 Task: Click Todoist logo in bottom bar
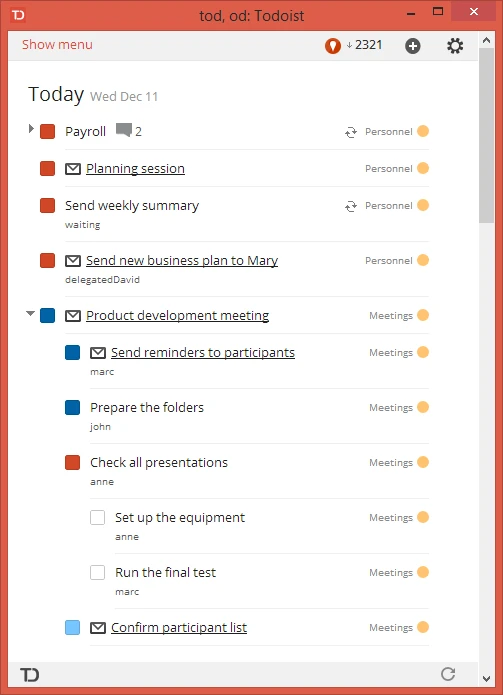30,675
